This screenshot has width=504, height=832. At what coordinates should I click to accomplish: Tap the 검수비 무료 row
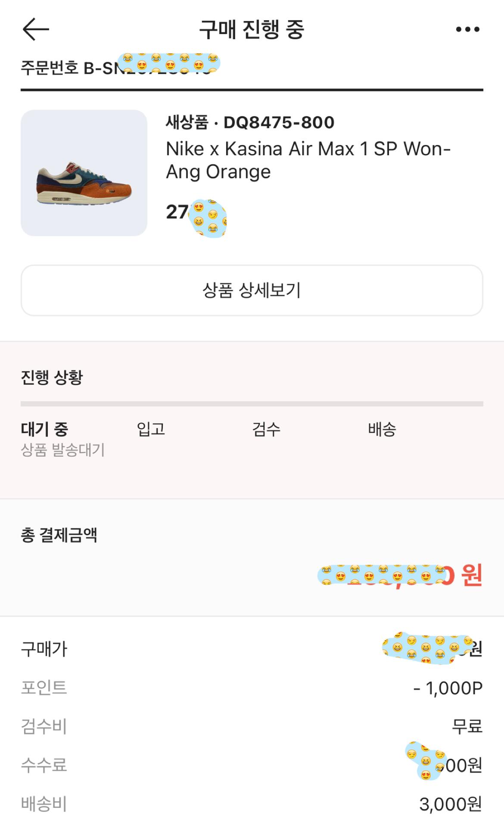click(x=252, y=726)
